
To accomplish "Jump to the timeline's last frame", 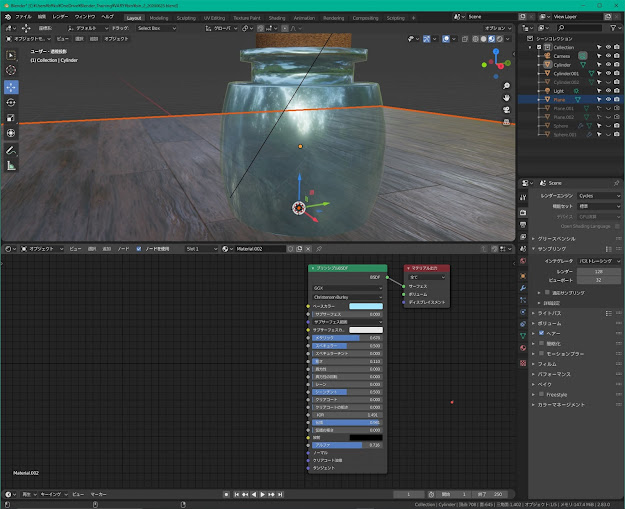I will pos(280,494).
